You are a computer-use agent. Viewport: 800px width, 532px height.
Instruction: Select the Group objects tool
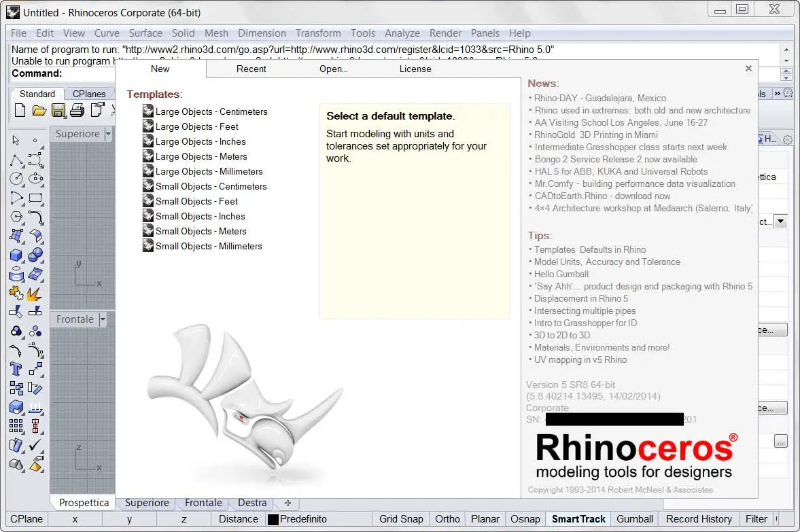pyautogui.click(x=16, y=332)
